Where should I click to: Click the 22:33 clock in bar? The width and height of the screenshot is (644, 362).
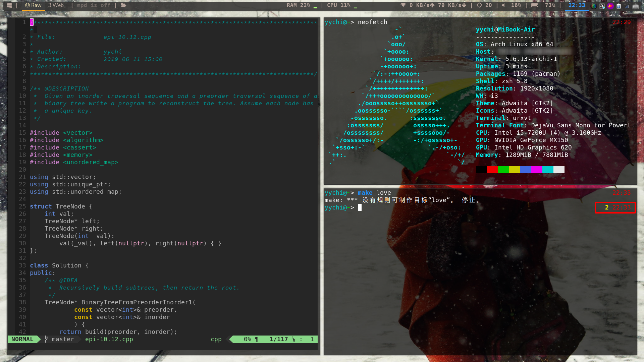pyautogui.click(x=577, y=5)
